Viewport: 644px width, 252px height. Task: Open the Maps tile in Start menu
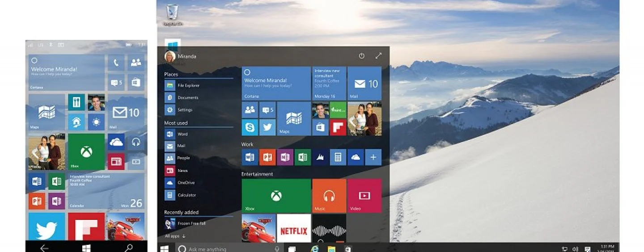coord(294,118)
